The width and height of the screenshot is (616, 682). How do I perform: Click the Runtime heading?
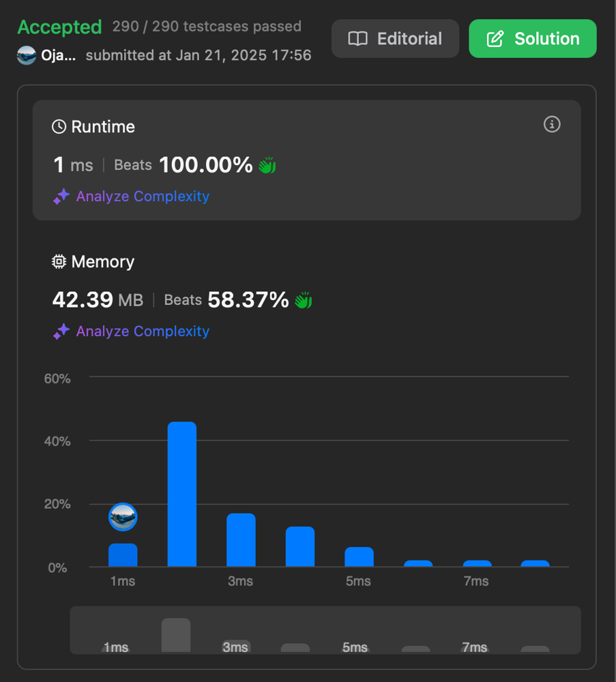point(103,127)
